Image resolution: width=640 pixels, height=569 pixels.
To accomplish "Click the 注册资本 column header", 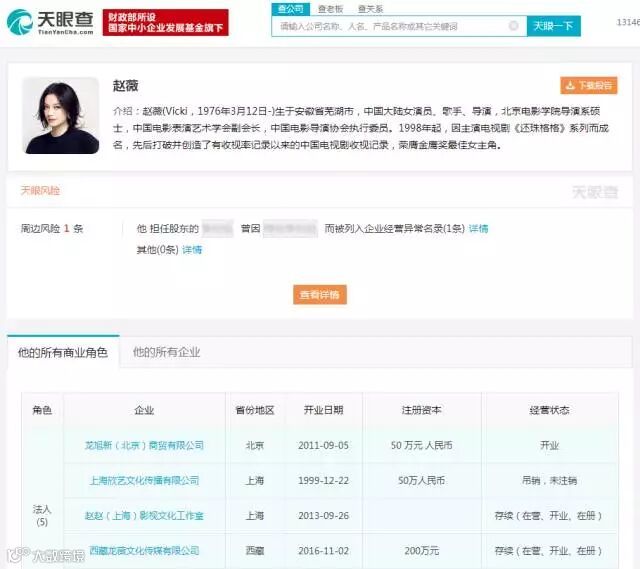I will coord(422,410).
